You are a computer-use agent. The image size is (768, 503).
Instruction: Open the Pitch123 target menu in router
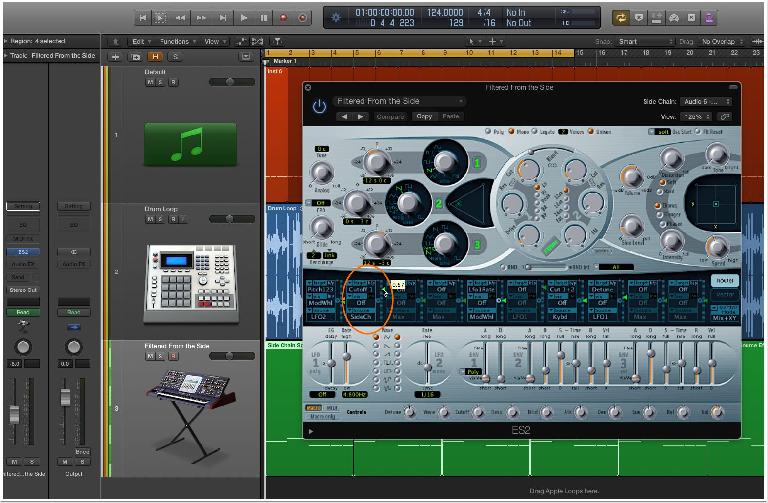click(x=320, y=289)
